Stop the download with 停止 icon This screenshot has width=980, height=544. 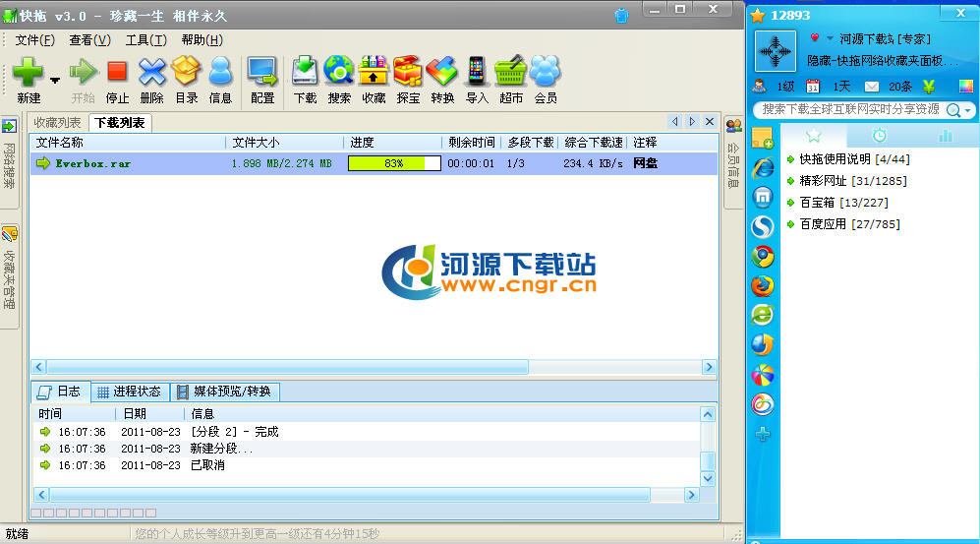pos(117,72)
